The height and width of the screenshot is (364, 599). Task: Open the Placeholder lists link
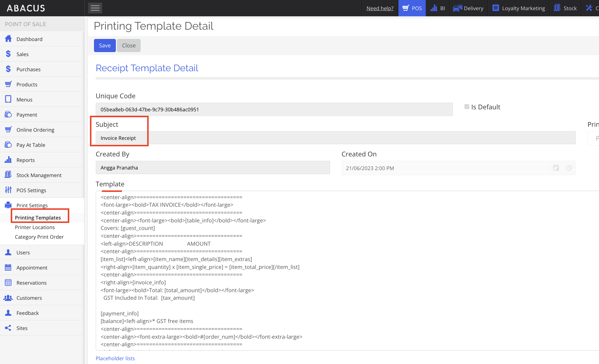click(x=115, y=358)
